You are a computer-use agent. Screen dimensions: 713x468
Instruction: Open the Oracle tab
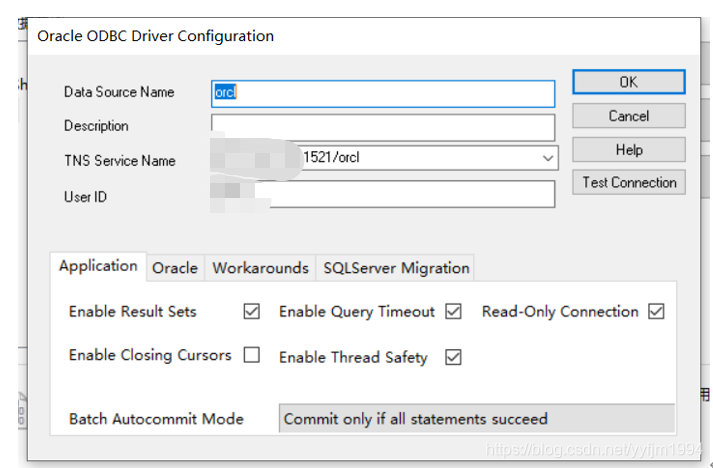click(x=175, y=268)
